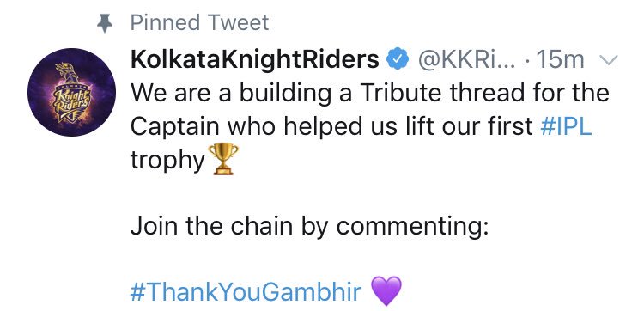Screen dimensions: 644x311
Task: Open the Kolkata Knight Riders profile avatar
Action: 72,92
